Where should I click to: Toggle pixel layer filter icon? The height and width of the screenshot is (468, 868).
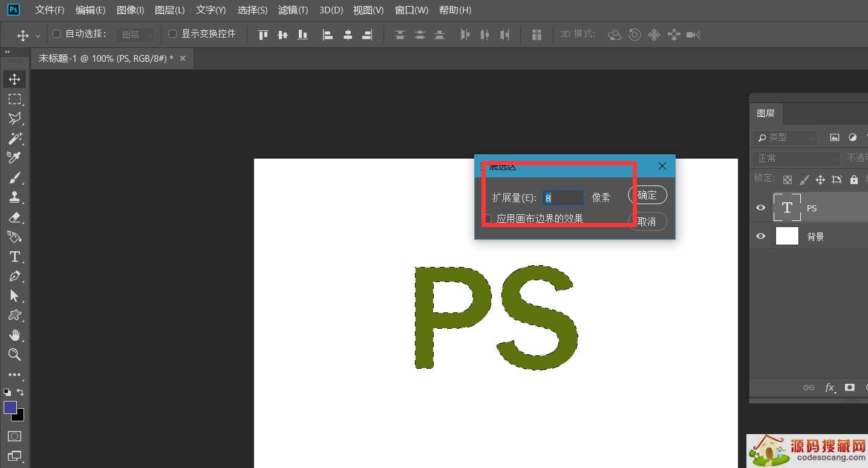[835, 137]
